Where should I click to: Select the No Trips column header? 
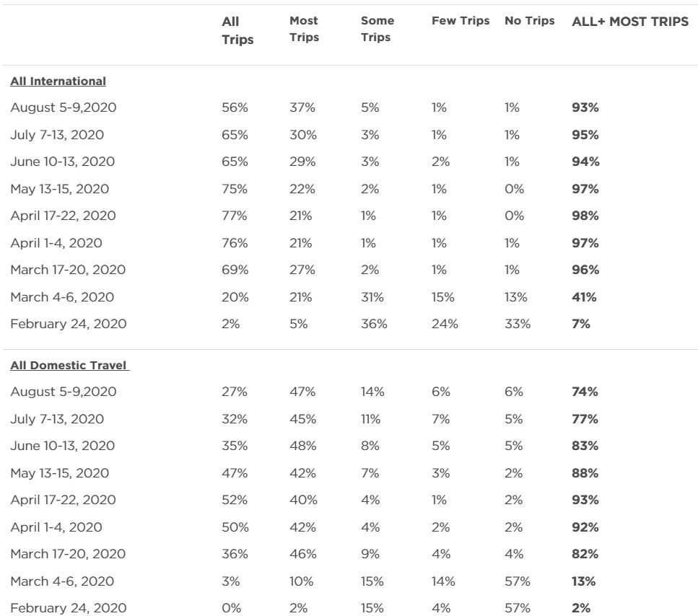pyautogui.click(x=530, y=22)
